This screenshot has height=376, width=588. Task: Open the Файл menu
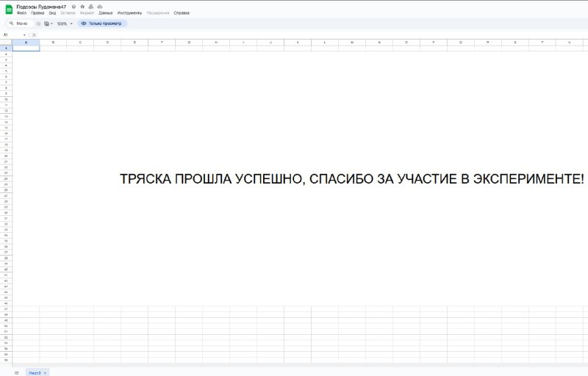point(21,13)
